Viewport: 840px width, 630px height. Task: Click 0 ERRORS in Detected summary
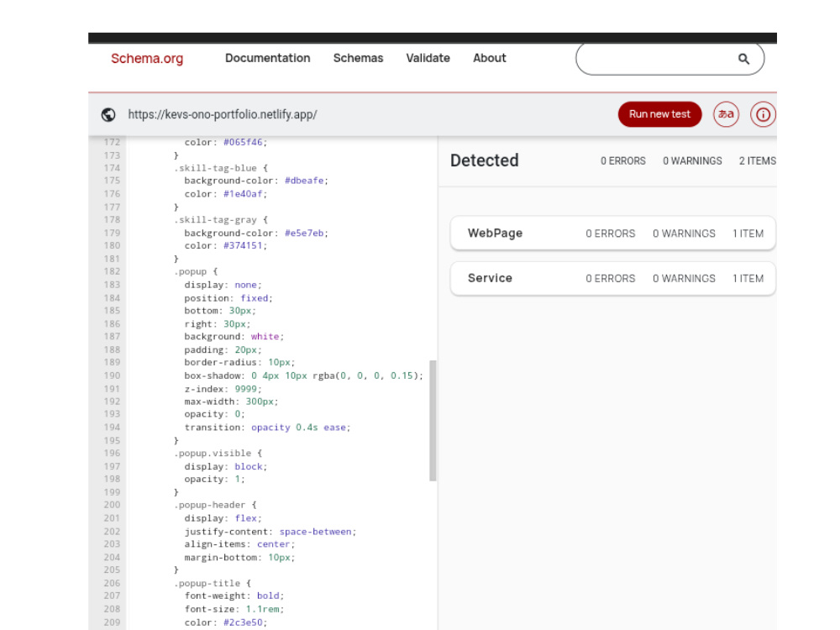pyautogui.click(x=623, y=160)
